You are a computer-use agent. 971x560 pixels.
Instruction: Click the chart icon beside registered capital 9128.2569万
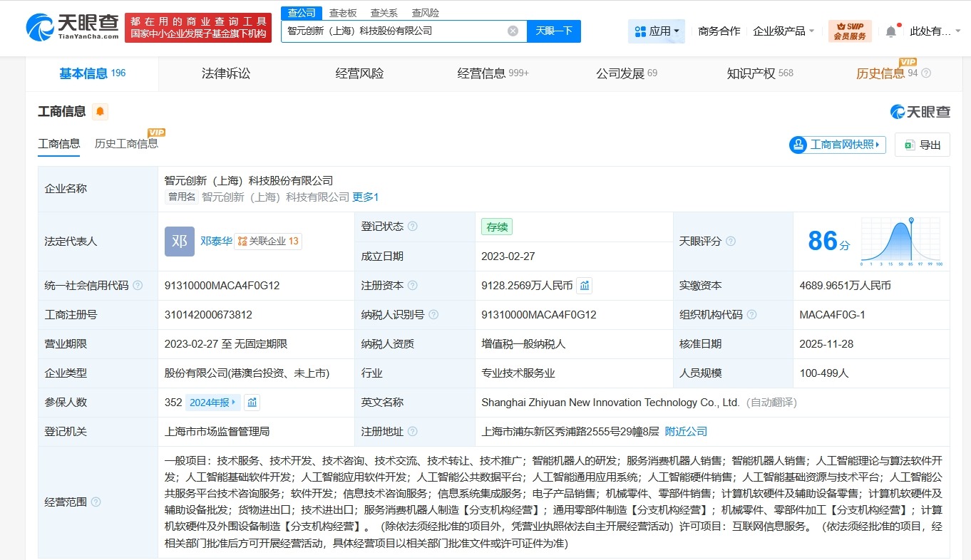(x=584, y=285)
